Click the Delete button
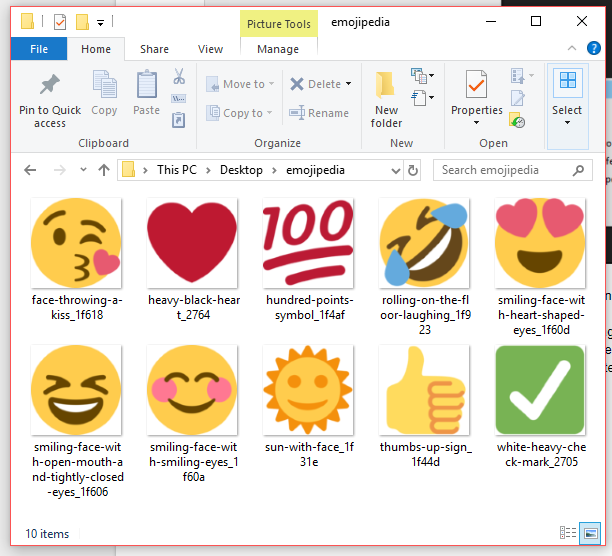Viewport: 612px width, 556px height. point(316,84)
